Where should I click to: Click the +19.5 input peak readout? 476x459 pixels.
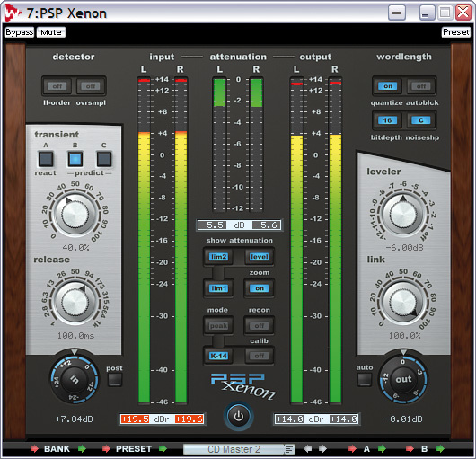click(x=135, y=419)
